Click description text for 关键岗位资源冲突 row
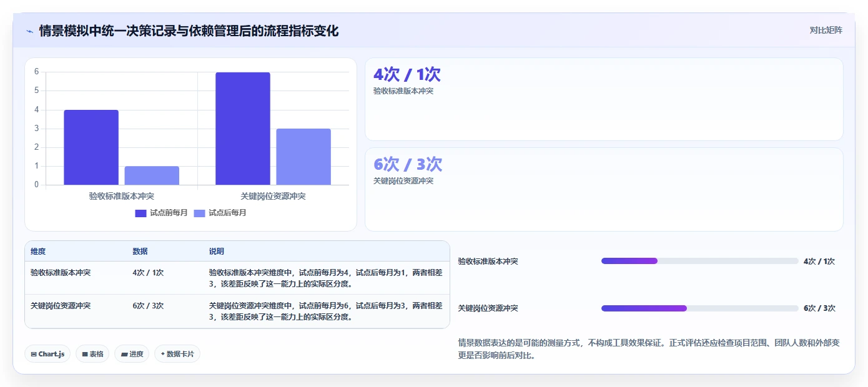 pos(325,311)
